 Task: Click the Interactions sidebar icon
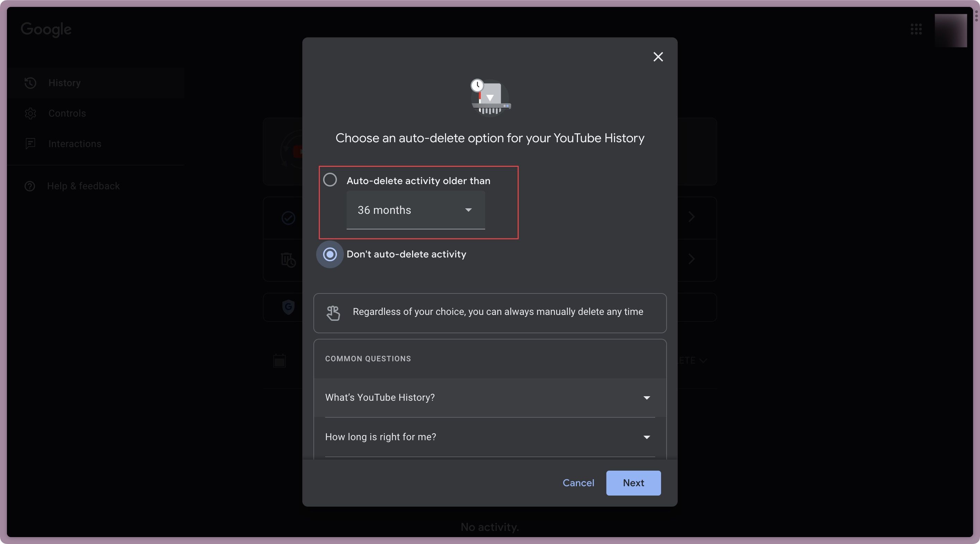click(x=30, y=143)
